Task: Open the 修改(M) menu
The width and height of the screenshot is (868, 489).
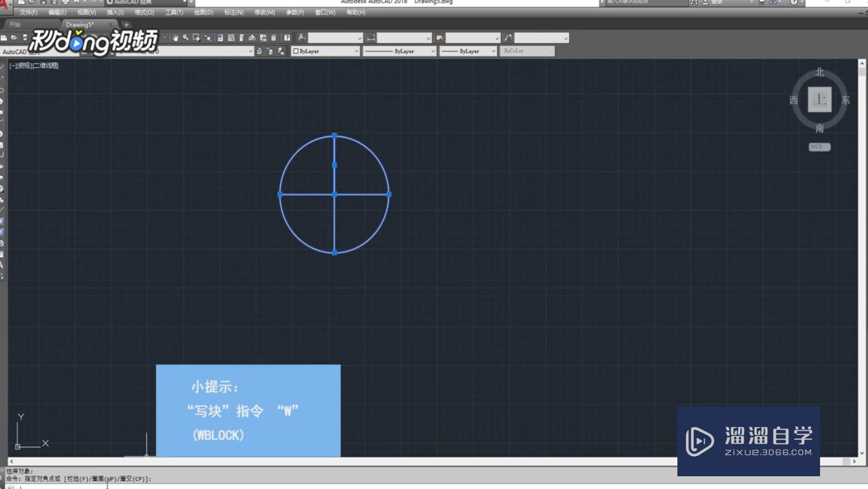Action: tap(265, 12)
